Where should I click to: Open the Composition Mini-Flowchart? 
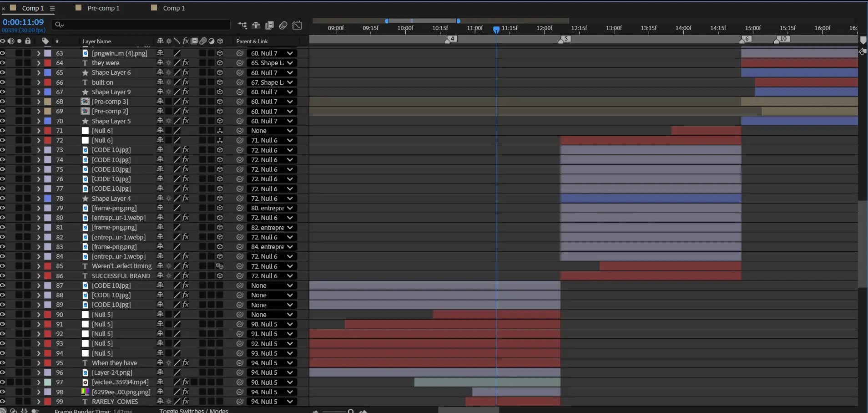(x=242, y=25)
